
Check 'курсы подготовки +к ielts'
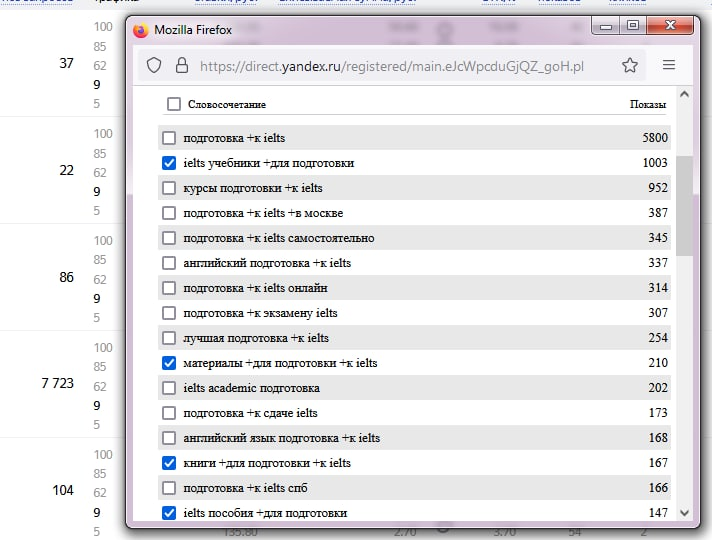[169, 188]
